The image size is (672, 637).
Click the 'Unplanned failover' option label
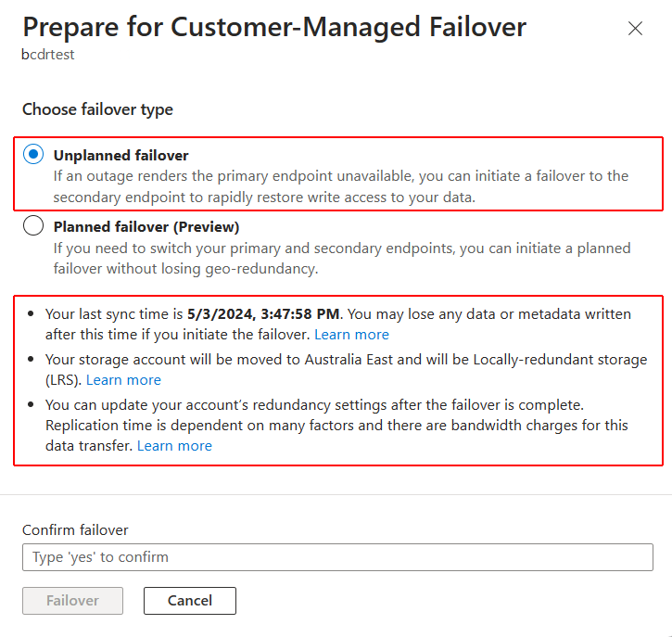pyautogui.click(x=120, y=155)
